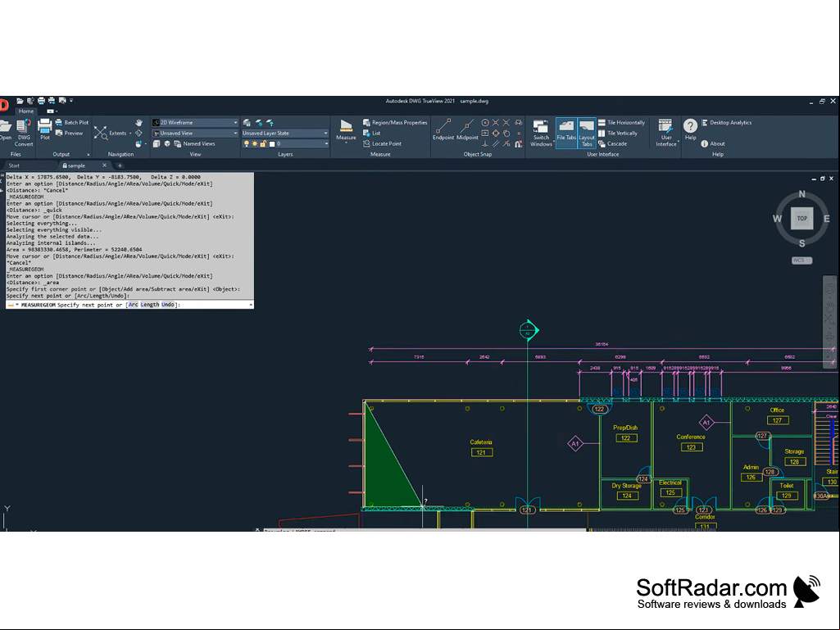The height and width of the screenshot is (630, 840).
Task: Tile windows Horizontally
Action: tap(621, 123)
